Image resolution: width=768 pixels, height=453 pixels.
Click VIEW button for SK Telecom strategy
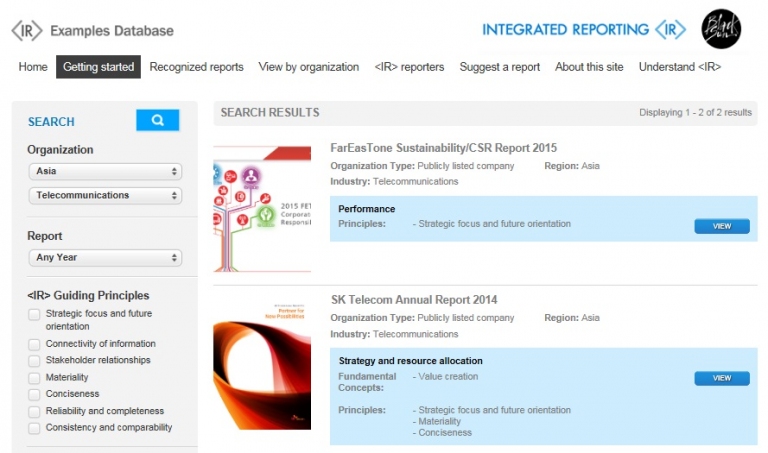[722, 378]
